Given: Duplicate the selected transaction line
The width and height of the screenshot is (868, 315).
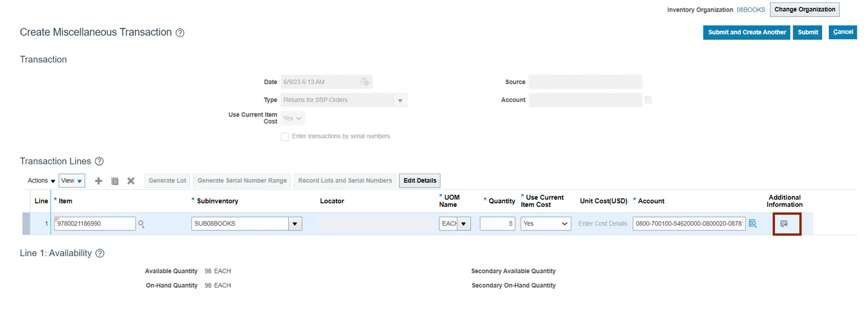Looking at the screenshot, I should point(115,181).
